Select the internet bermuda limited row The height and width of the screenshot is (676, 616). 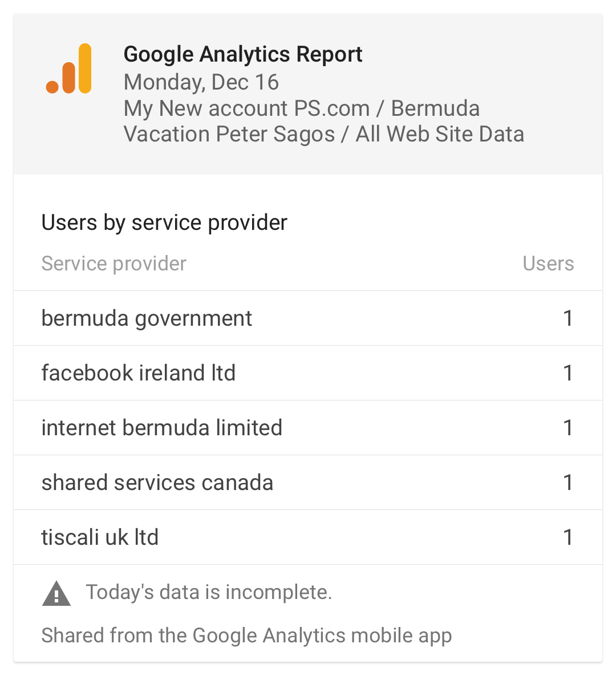(x=308, y=428)
